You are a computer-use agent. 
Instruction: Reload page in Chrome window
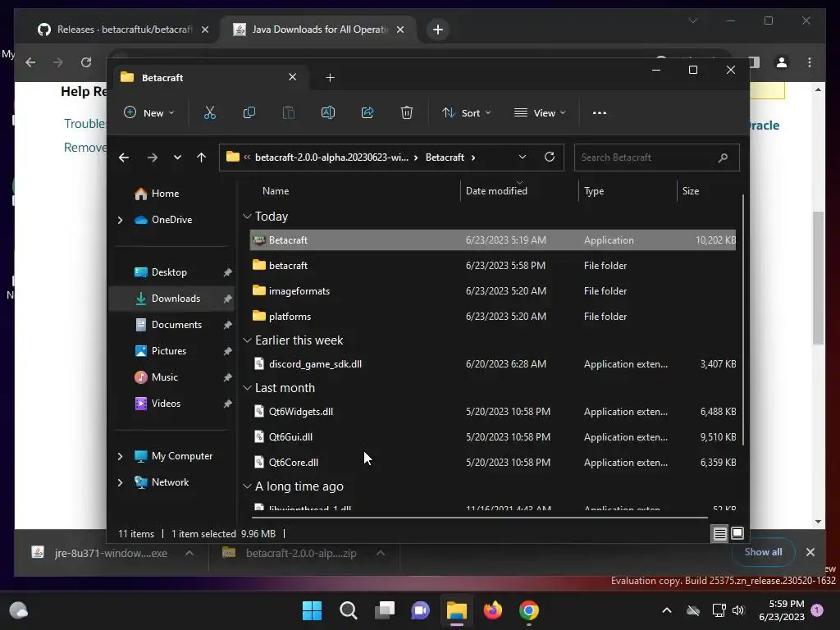tap(85, 62)
